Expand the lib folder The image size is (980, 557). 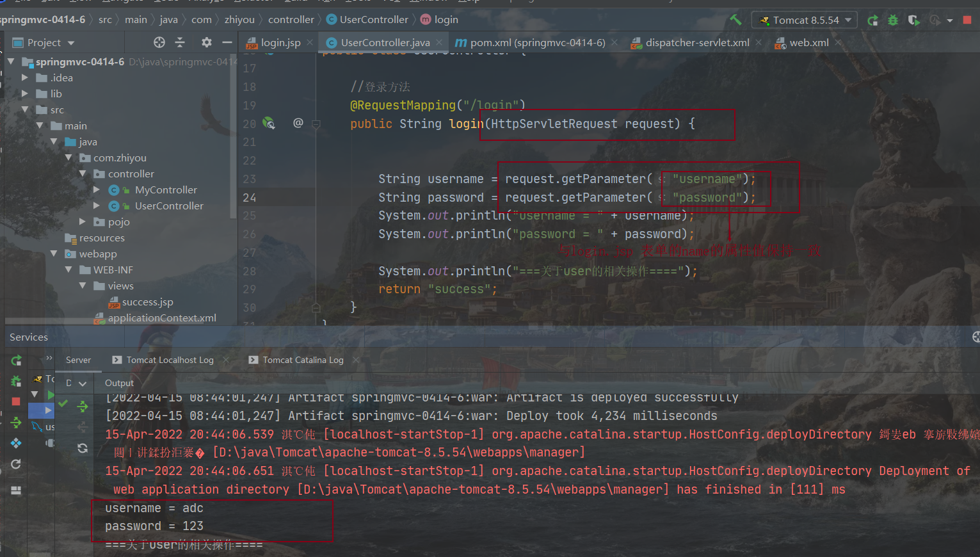25,93
